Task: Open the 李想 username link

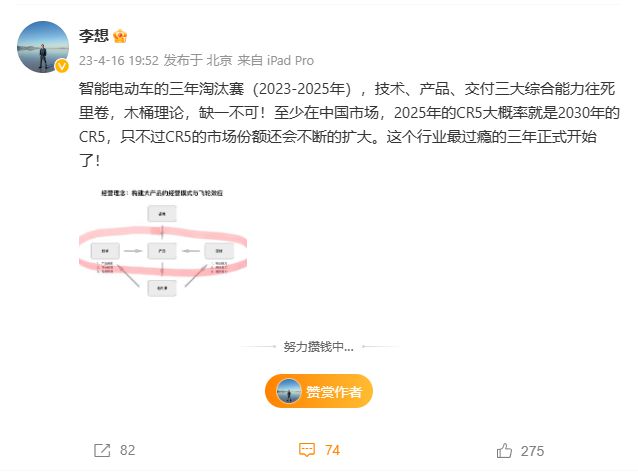Action: pyautogui.click(x=94, y=36)
